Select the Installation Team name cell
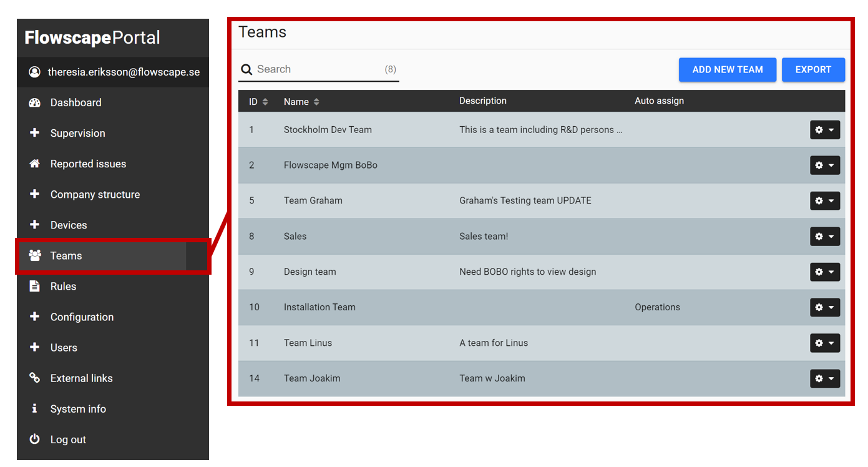 point(319,308)
